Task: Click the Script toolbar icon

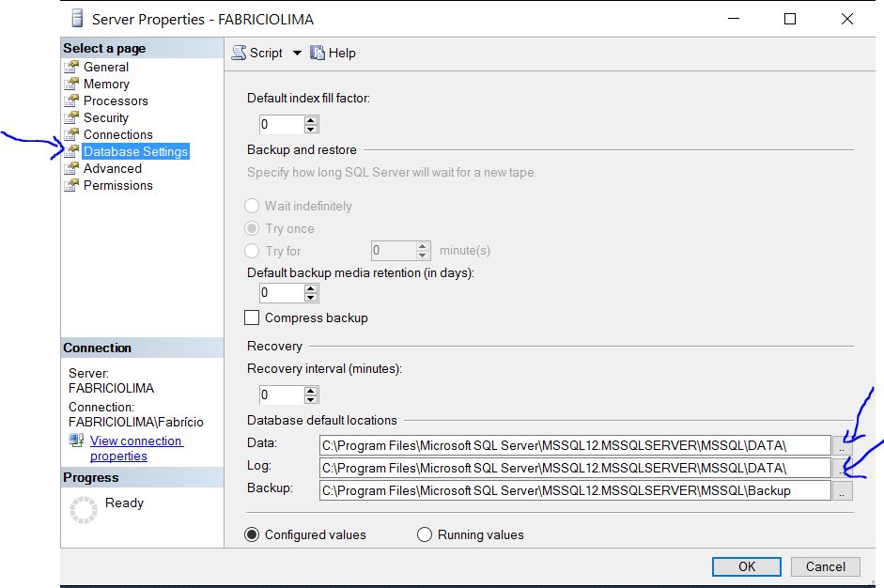Action: click(240, 54)
